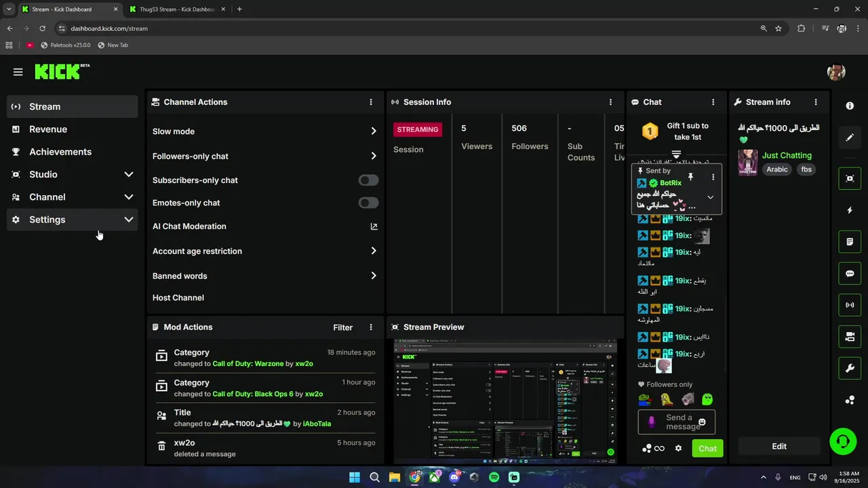Click the stream preview capture icon in right rail
This screenshot has width=868, height=488.
pyautogui.click(x=850, y=178)
